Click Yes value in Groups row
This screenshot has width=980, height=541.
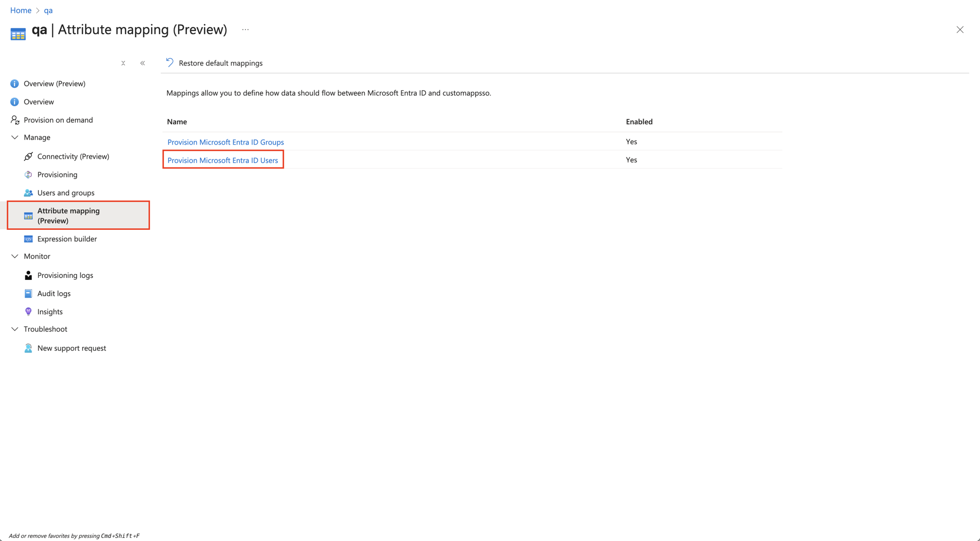(x=631, y=142)
